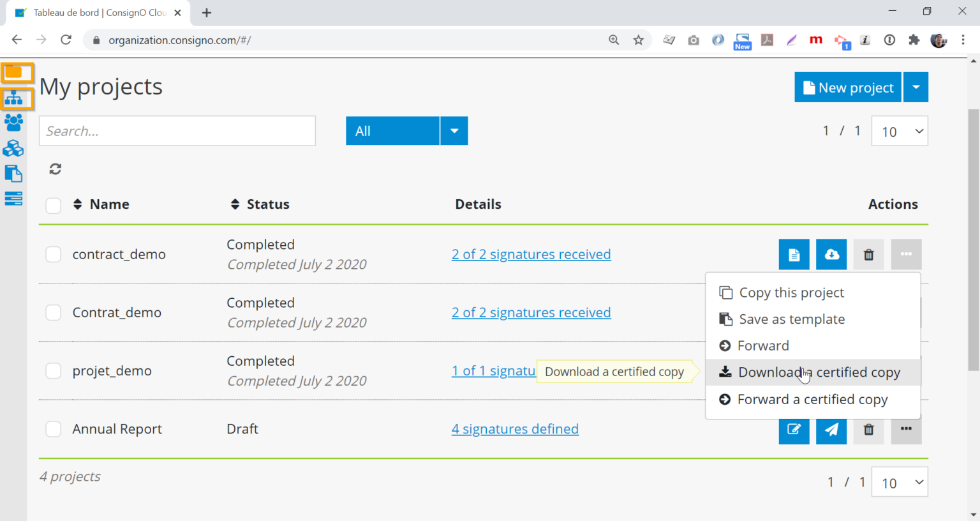Change the top page size dropdown
This screenshot has width=980, height=521.
(x=900, y=132)
